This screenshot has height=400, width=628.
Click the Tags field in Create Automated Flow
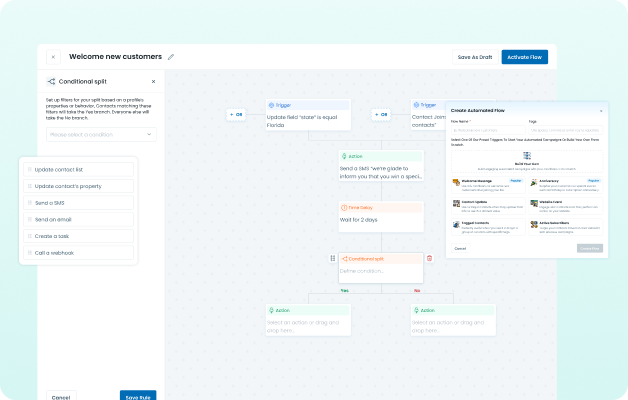coord(565,129)
